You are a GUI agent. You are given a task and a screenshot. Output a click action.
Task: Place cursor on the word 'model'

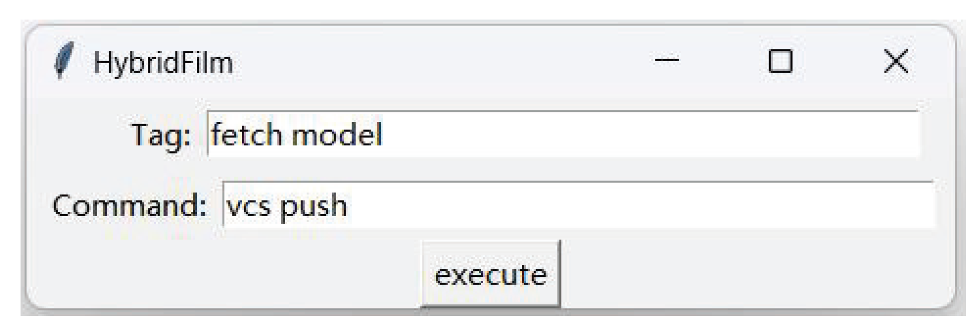coord(337,134)
